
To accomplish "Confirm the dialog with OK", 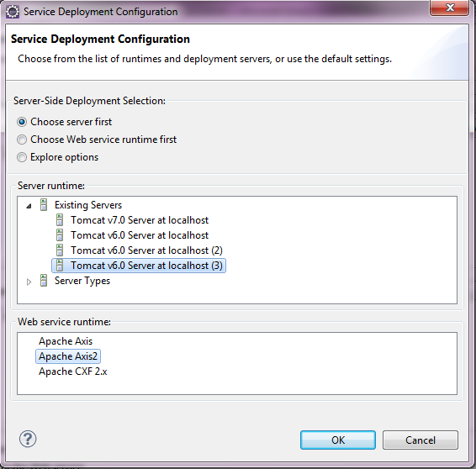I will click(x=338, y=440).
